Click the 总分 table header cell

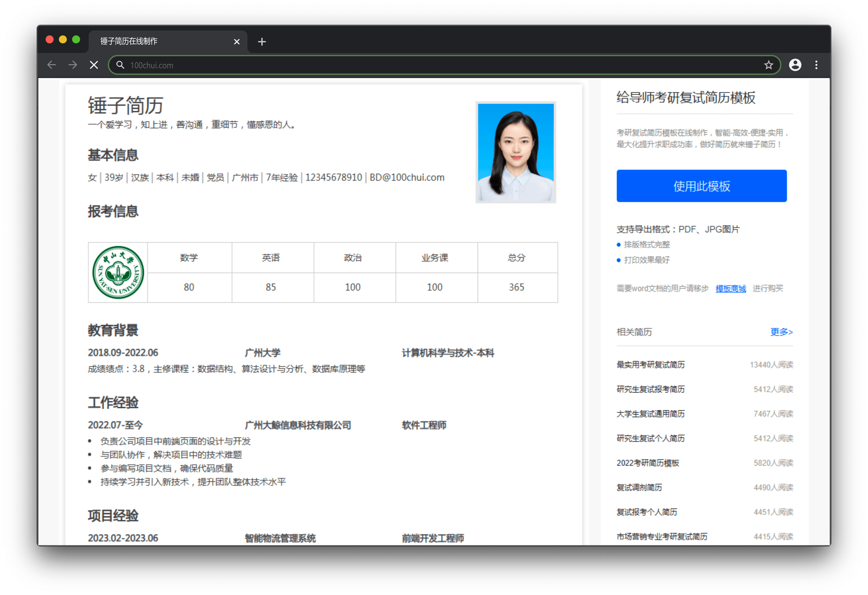tap(518, 257)
